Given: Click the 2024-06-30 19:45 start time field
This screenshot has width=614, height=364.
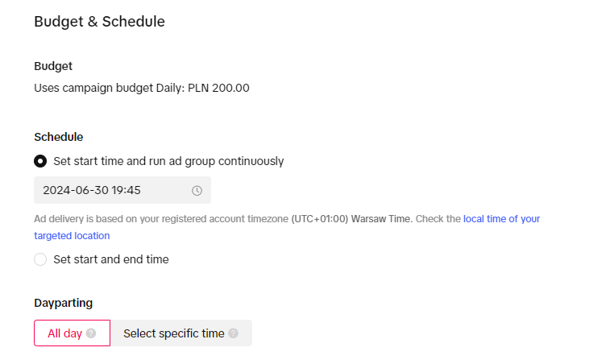Looking at the screenshot, I should click(113, 191).
